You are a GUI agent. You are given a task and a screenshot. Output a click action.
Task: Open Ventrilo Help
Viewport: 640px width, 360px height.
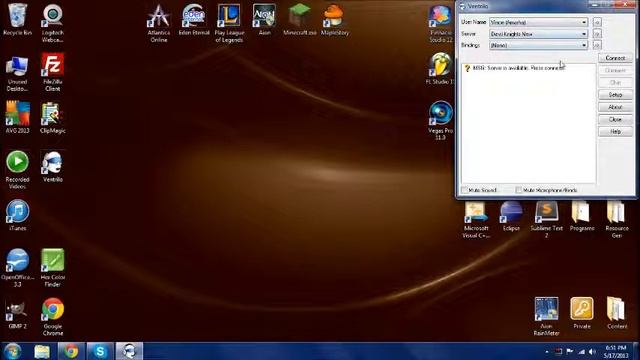coord(615,131)
